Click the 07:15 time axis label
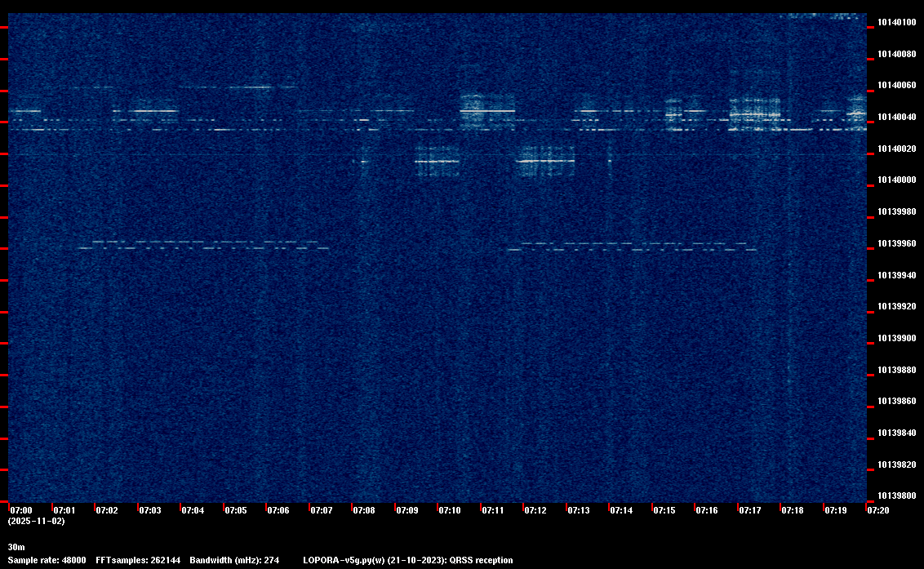924x569 pixels. (664, 510)
